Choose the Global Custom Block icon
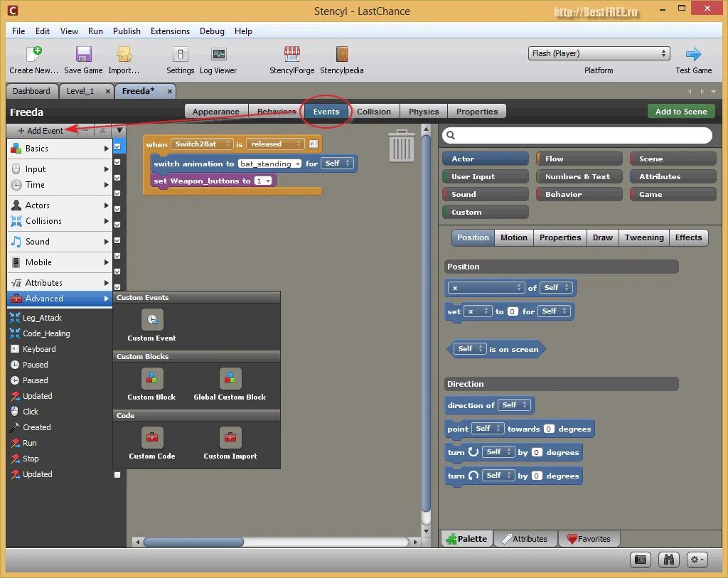Viewport: 728px width, 578px height. pos(230,378)
